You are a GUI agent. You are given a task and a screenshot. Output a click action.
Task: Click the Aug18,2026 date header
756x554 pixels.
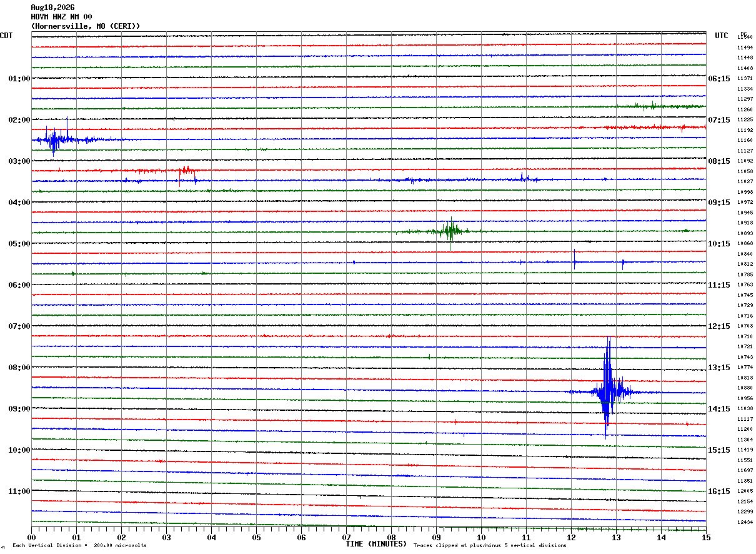[x=52, y=8]
